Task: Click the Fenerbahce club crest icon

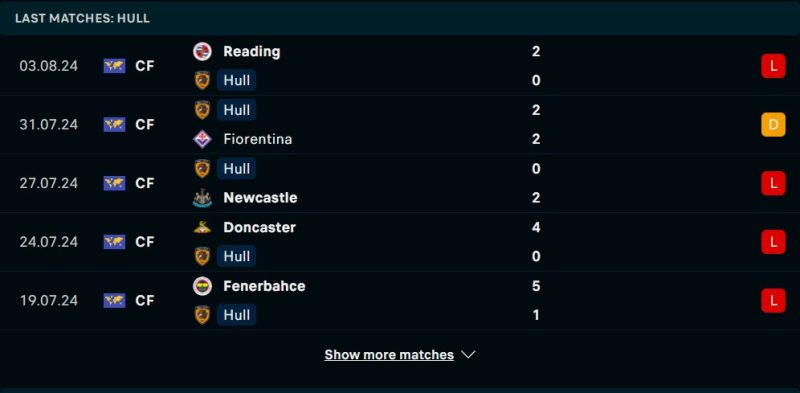Action: pos(202,286)
